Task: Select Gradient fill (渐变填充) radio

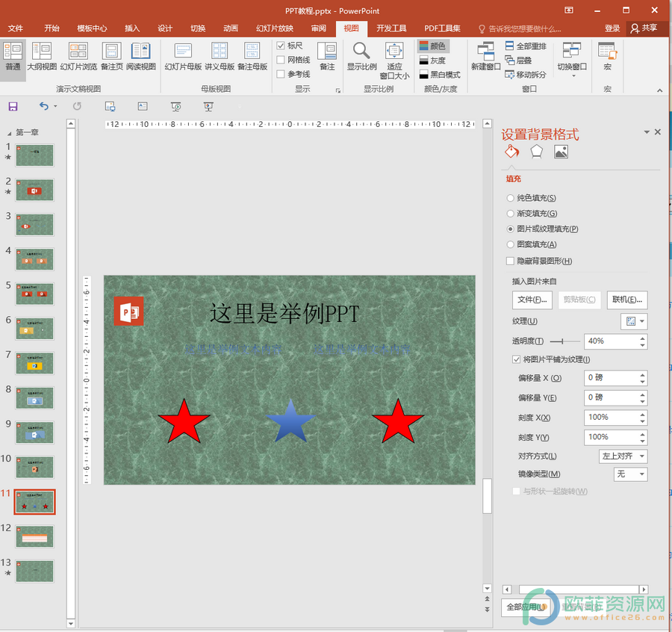Action: pos(510,214)
